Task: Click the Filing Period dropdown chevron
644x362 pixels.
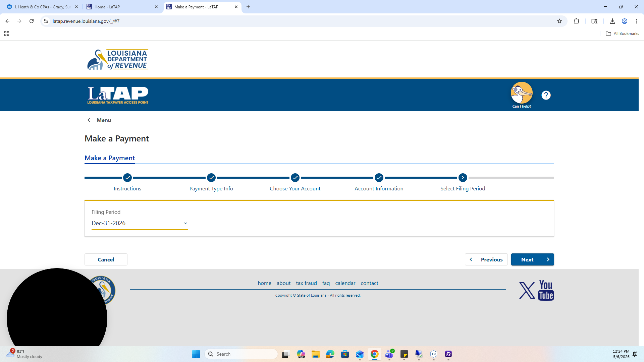Action: pos(185,223)
